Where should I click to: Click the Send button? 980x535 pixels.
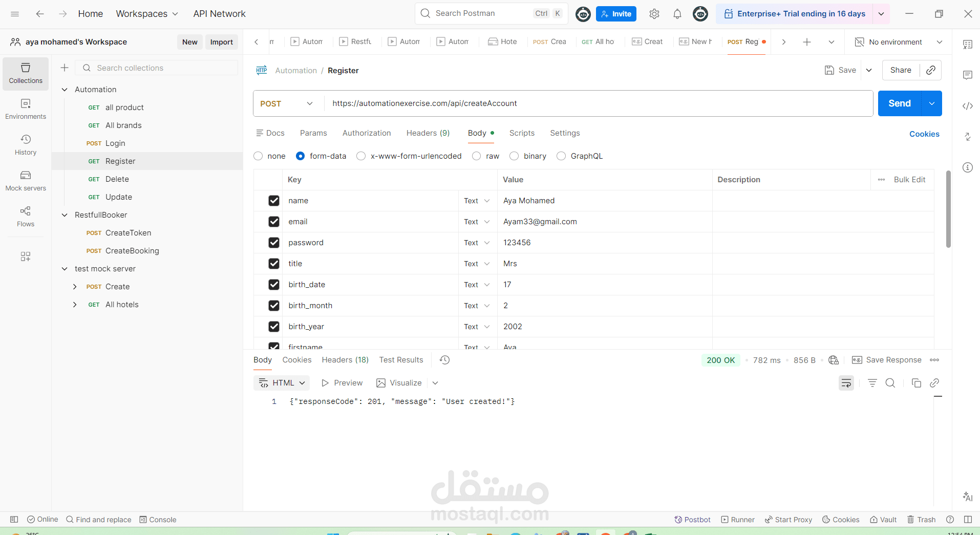[900, 103]
